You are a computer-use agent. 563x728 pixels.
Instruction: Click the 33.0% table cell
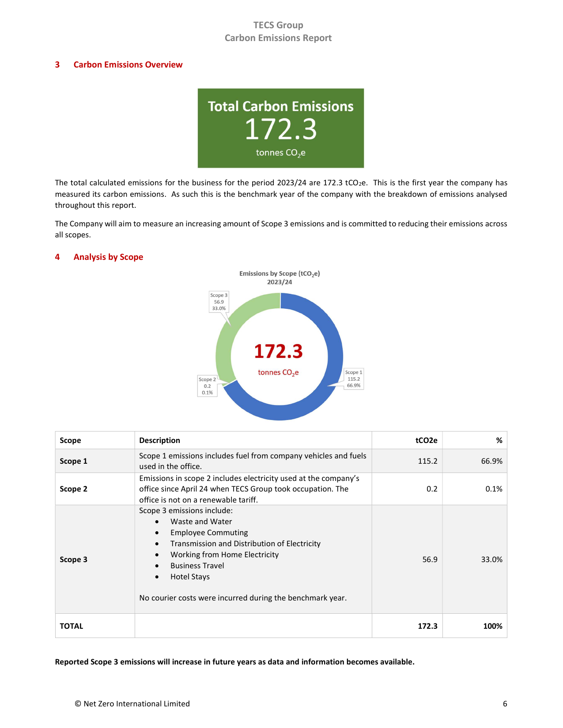click(x=491, y=559)
